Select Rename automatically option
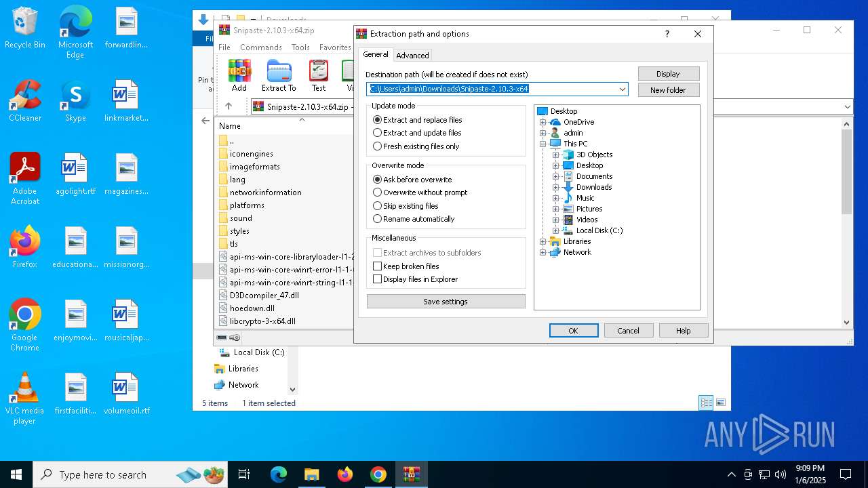The image size is (868, 488). (414, 219)
